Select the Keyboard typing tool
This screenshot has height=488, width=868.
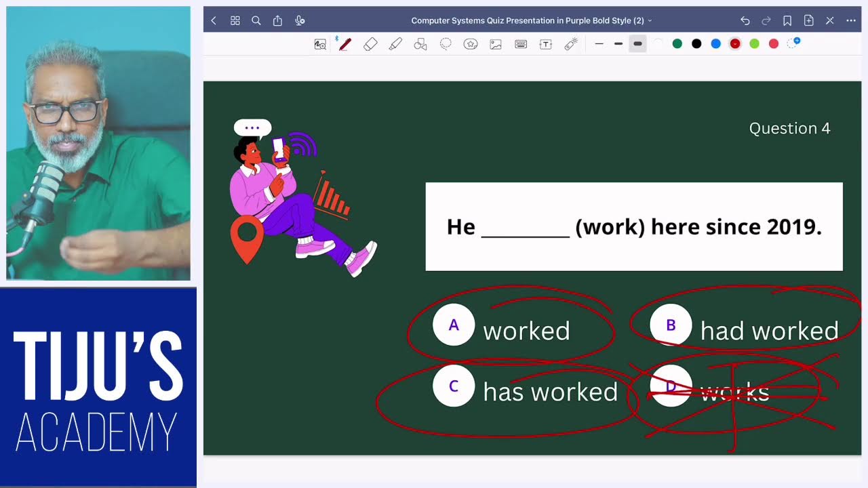(521, 44)
